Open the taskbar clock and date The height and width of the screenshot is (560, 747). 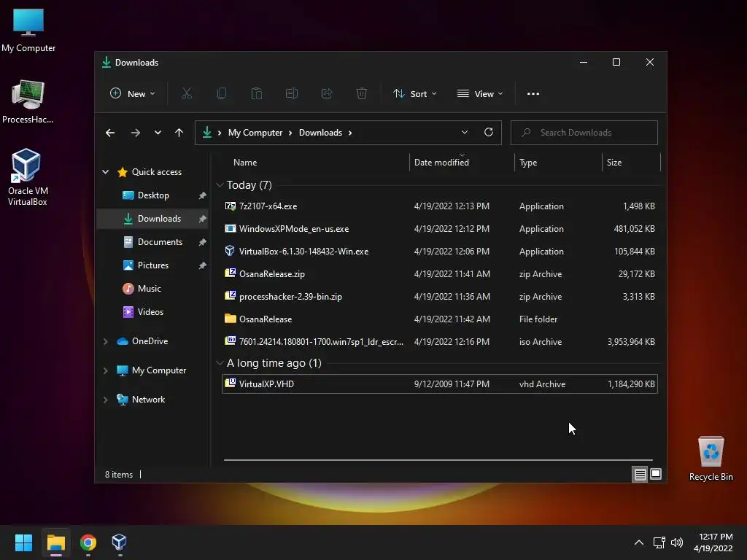pos(713,542)
